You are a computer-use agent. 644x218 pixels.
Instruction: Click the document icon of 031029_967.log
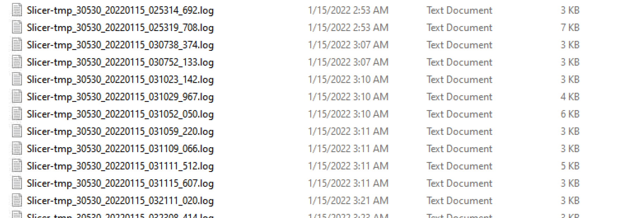click(17, 96)
